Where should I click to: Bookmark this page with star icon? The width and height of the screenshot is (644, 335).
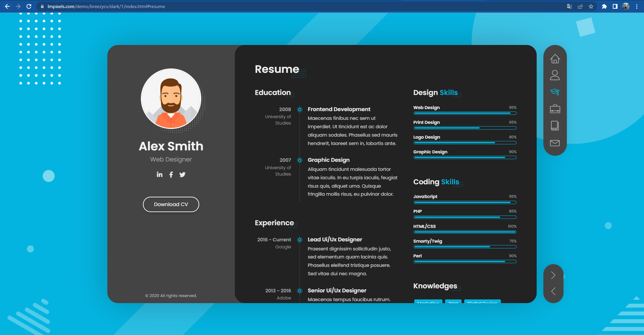coord(591,6)
